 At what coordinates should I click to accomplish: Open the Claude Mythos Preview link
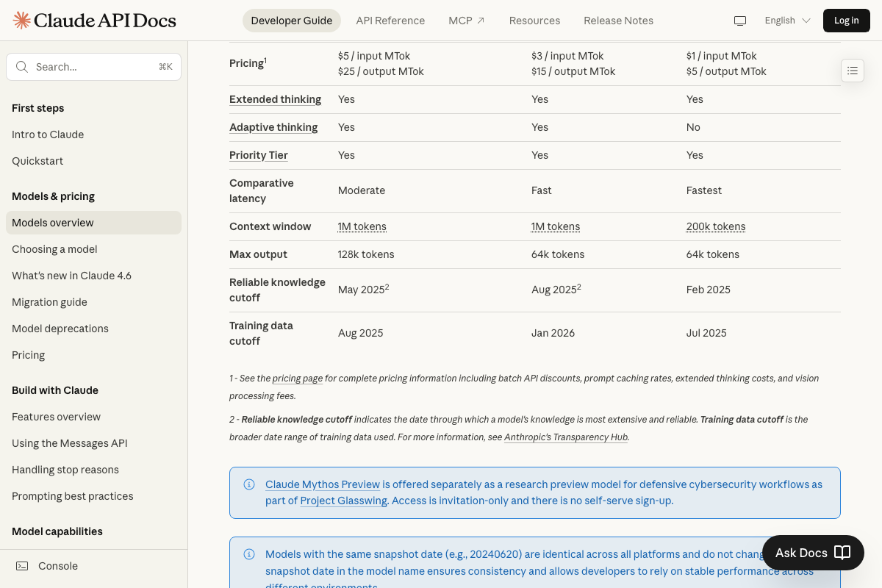(323, 484)
